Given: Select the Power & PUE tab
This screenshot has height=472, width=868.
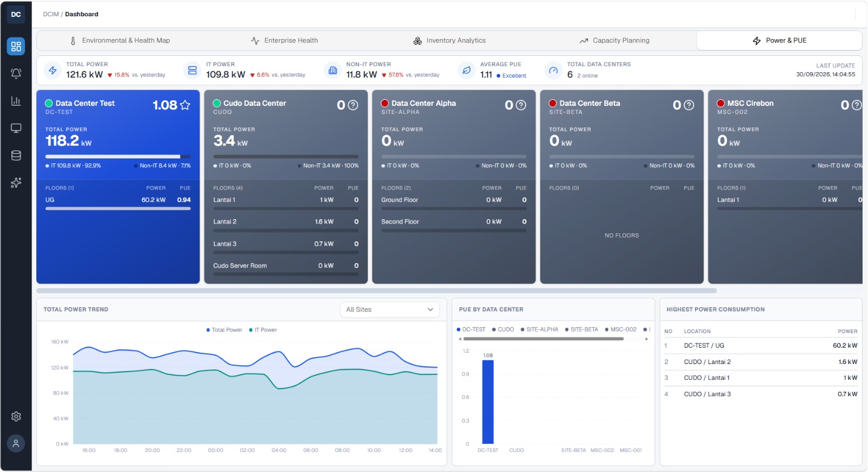Looking at the screenshot, I should point(780,41).
